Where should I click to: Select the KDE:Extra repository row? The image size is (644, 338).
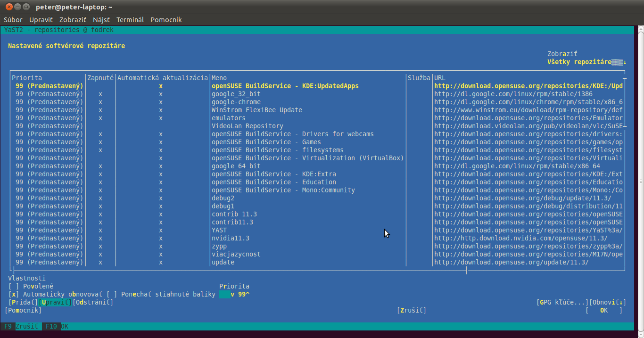click(317, 174)
